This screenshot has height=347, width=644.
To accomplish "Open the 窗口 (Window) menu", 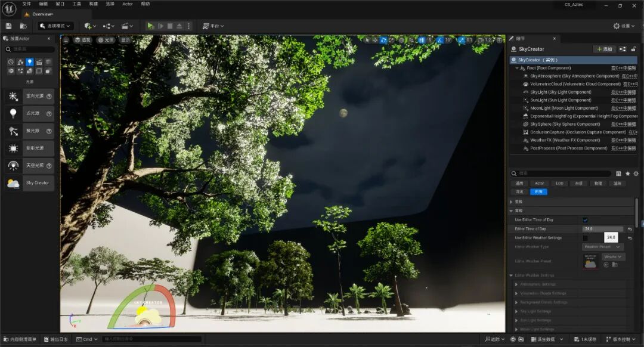I will tap(60, 4).
